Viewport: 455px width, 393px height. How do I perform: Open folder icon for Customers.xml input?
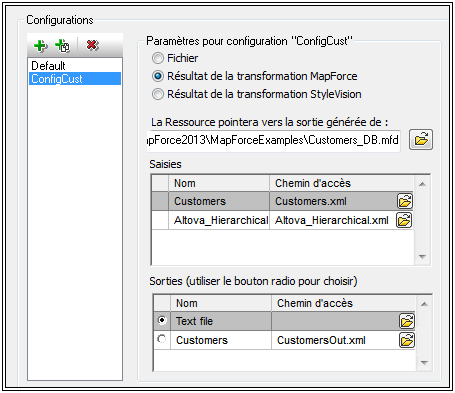tap(405, 201)
